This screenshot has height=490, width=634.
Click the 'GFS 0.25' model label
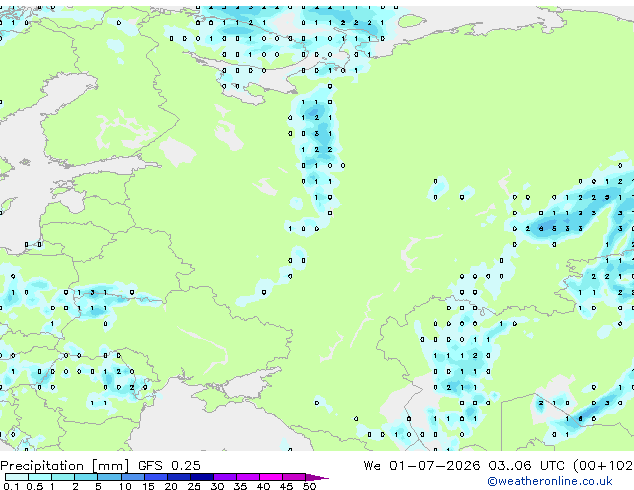point(169,466)
